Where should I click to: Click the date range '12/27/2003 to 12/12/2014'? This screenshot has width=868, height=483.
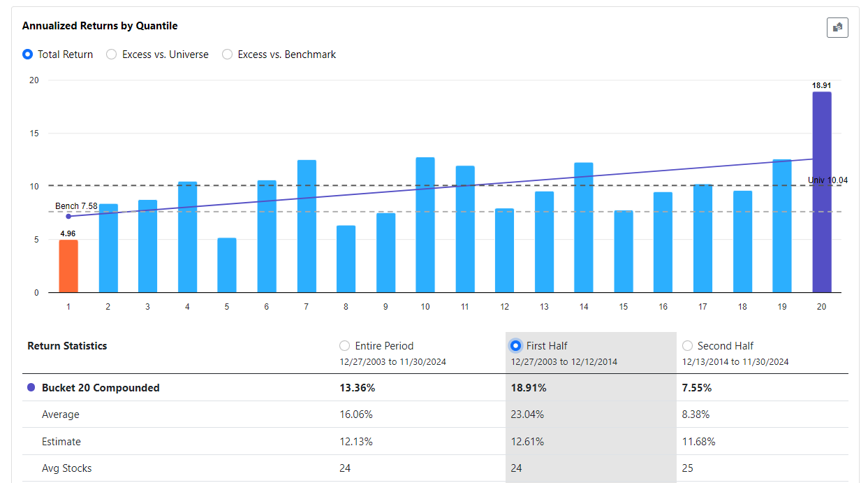(x=564, y=362)
